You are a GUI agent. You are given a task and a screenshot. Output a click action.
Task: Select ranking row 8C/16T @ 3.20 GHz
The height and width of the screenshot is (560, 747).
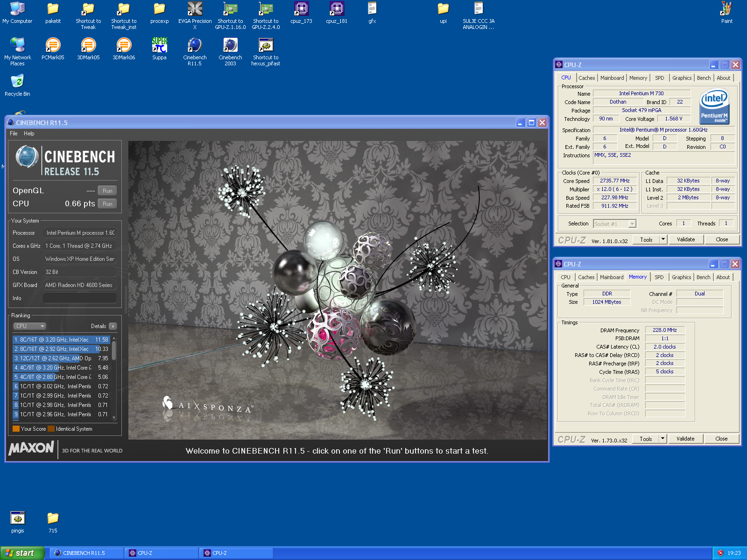(62, 340)
